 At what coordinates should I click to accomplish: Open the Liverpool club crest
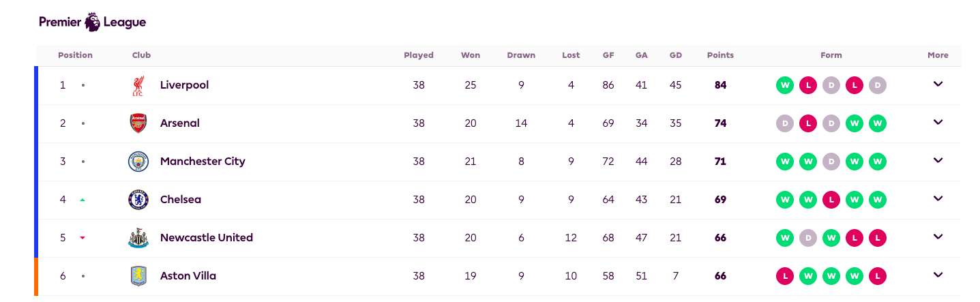(x=138, y=85)
